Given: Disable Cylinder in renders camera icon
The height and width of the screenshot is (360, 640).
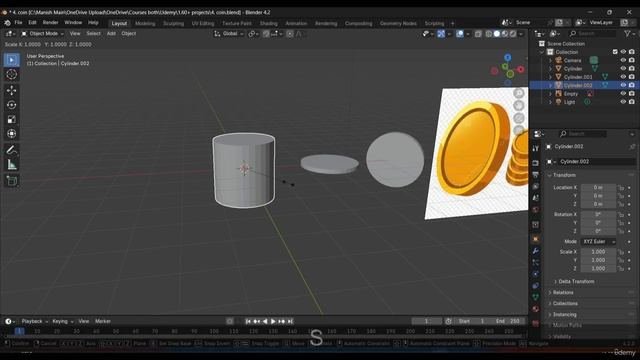Looking at the screenshot, I should pos(631,69).
